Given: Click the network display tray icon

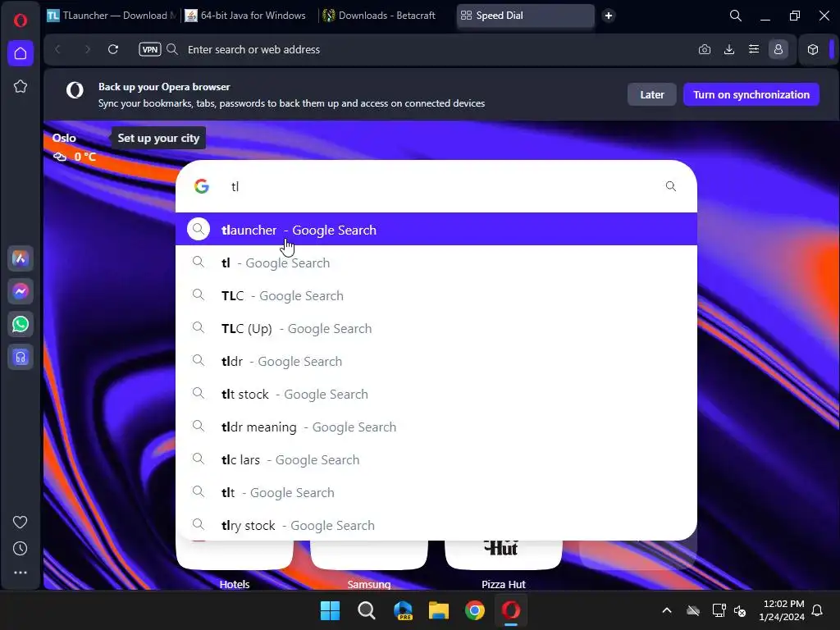Looking at the screenshot, I should tap(719, 610).
